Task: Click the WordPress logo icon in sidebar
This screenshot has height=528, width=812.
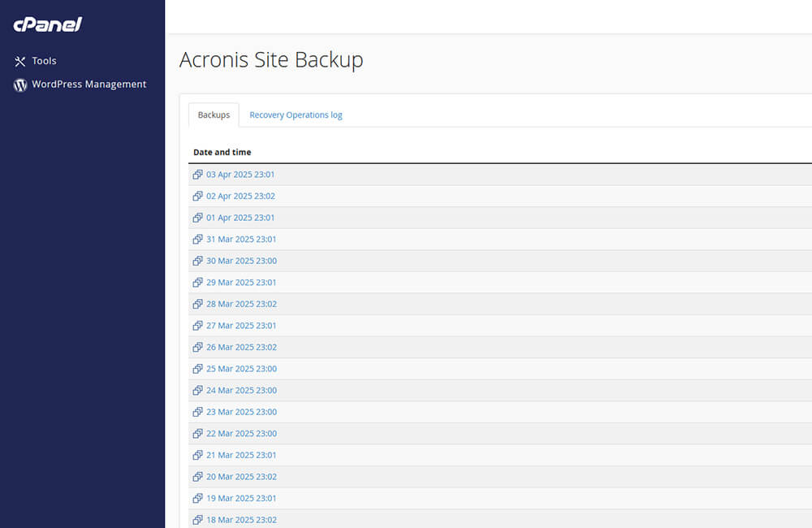Action: (20, 84)
